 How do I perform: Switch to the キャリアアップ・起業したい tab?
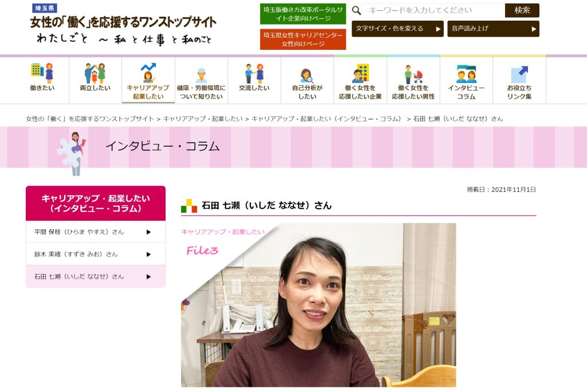148,80
